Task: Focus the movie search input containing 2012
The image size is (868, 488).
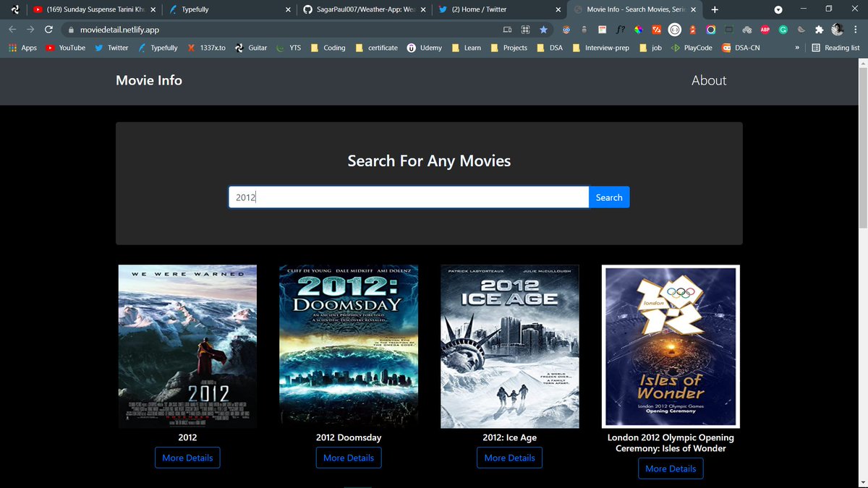Action: tap(409, 197)
